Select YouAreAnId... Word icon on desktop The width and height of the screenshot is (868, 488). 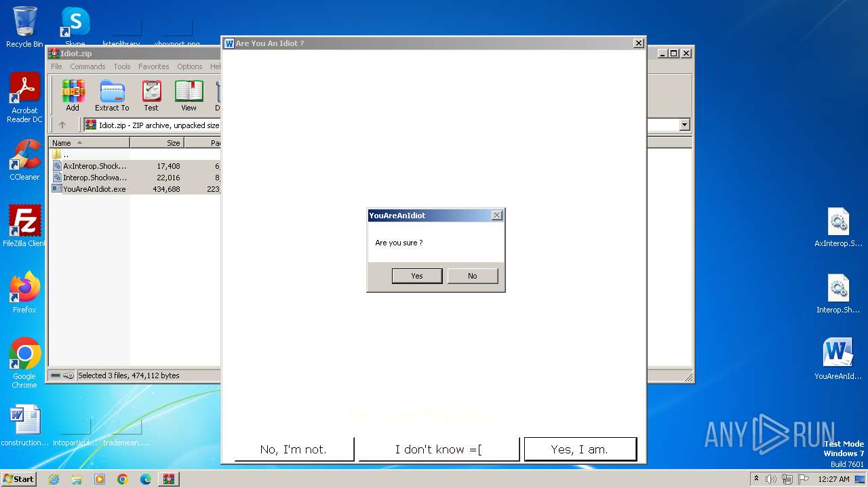pyautogui.click(x=839, y=359)
